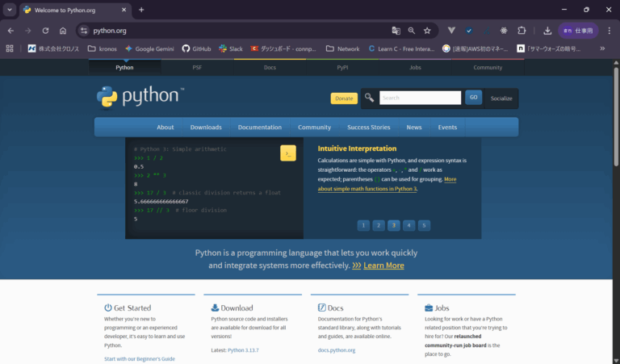Click the page vertical scrollbar thumb

point(616,116)
